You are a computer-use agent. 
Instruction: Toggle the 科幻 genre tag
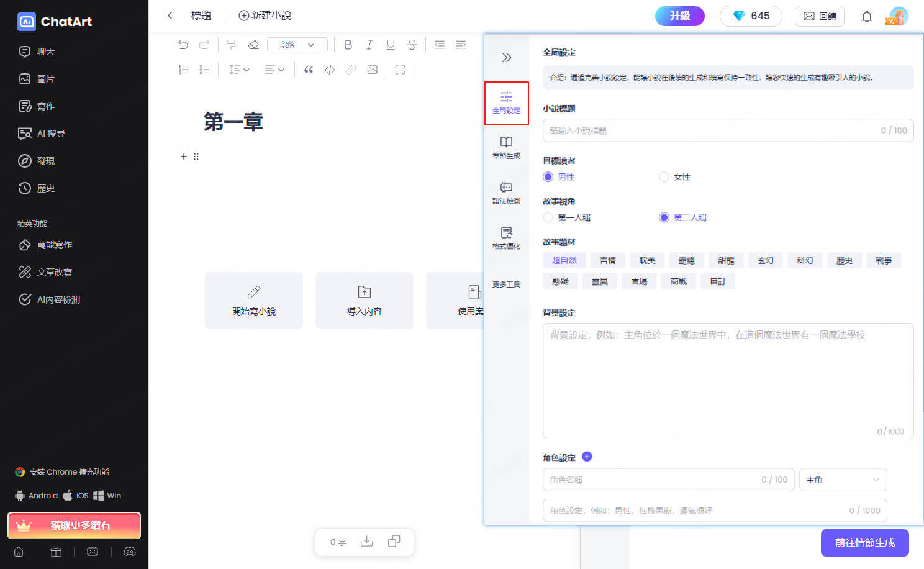click(805, 261)
